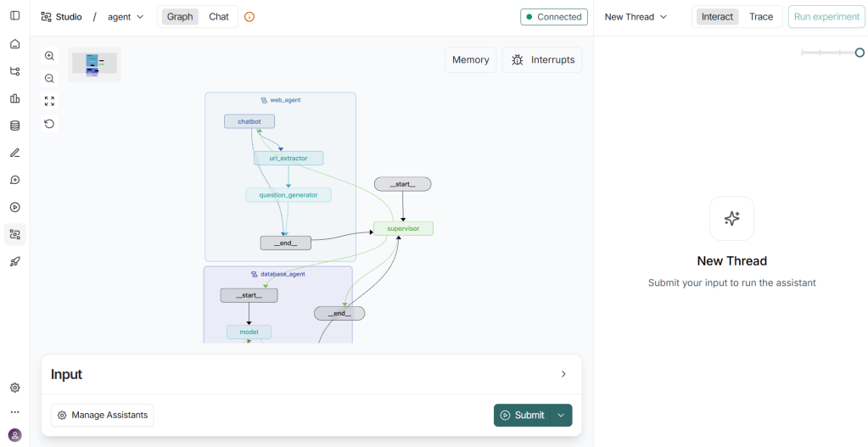This screenshot has width=868, height=447.
Task: Expand the Input panel chevron
Action: 563,374
